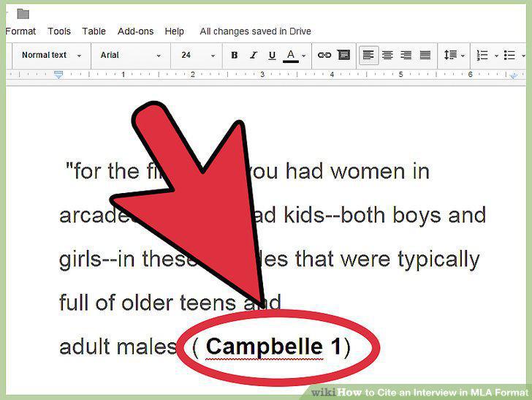532x400 pixels.
Task: Open the Tools menu
Action: [x=59, y=31]
